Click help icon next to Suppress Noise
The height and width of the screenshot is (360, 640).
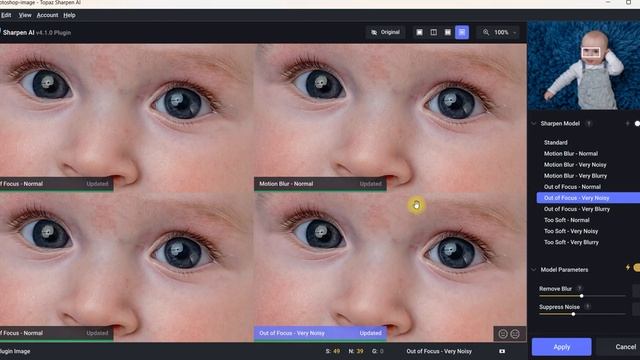tap(587, 307)
